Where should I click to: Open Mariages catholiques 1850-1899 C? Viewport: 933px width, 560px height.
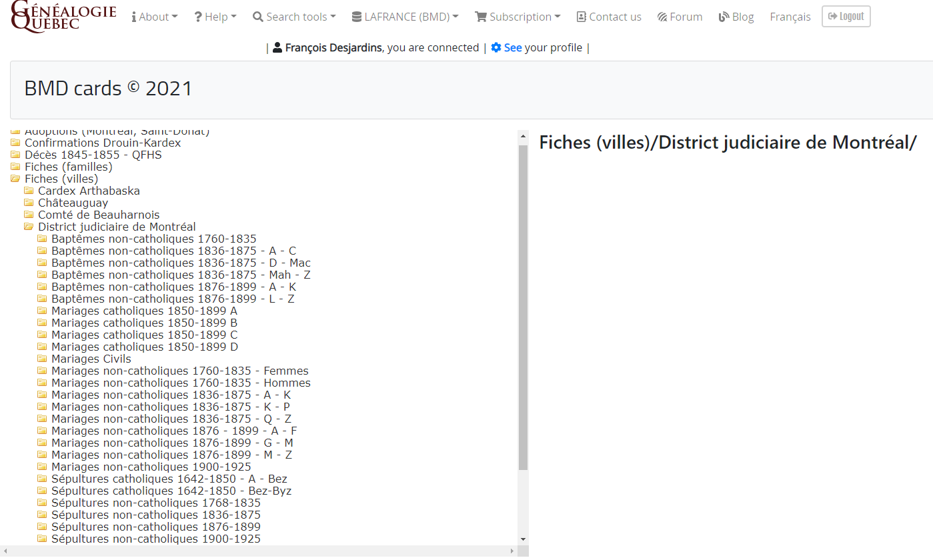(144, 335)
